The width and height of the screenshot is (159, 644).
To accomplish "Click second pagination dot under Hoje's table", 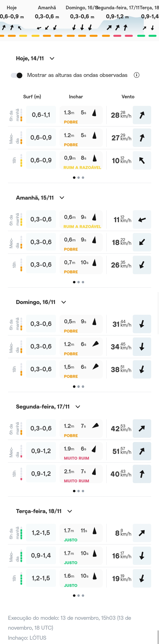I will (78, 177).
